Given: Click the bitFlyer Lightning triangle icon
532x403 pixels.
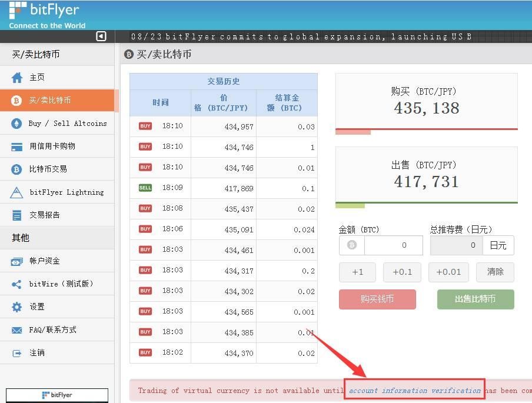Looking at the screenshot, I should coord(17,192).
